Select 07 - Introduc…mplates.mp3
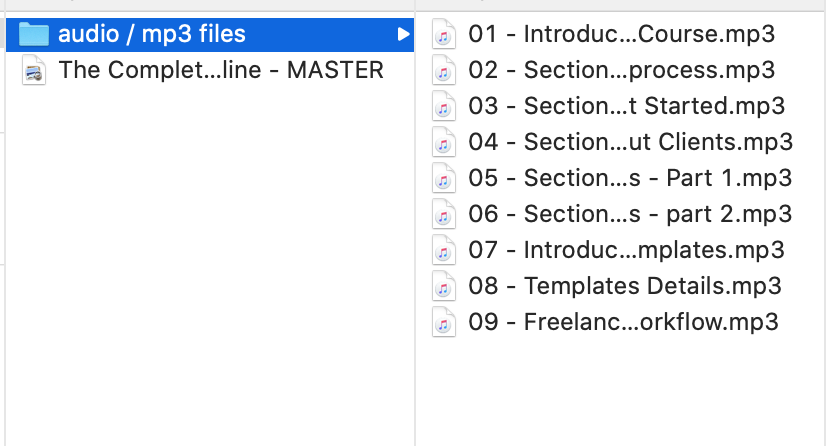This screenshot has height=446, width=838. [626, 251]
